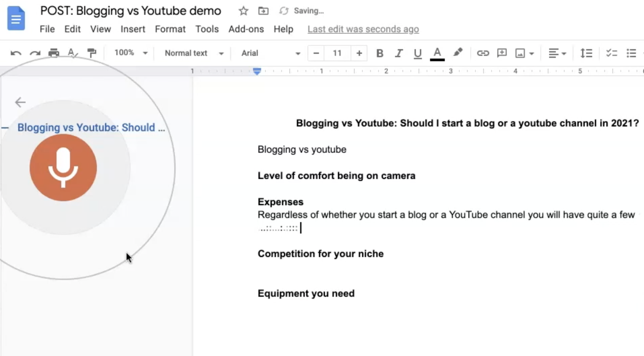Click the move to folder icon
This screenshot has height=356, width=644.
263,11
